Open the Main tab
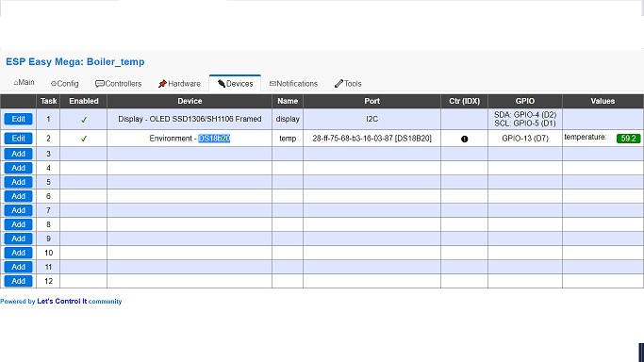This screenshot has width=644, height=362. click(x=24, y=83)
